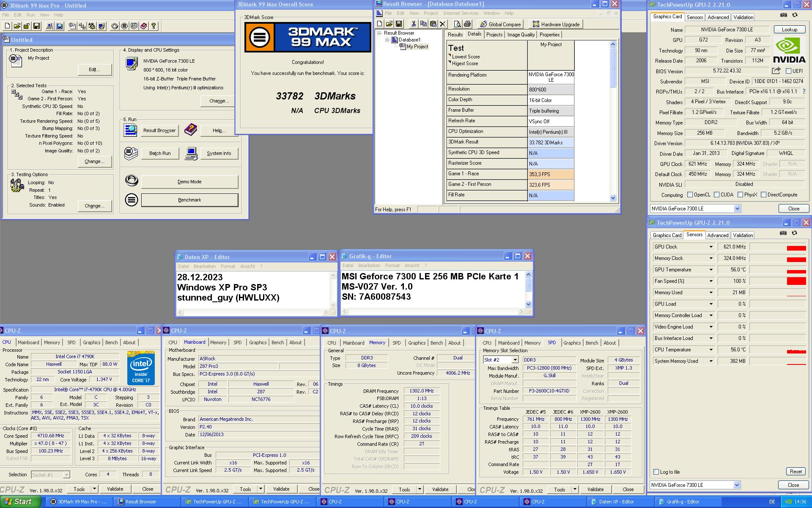Open the GPU selector dropdown in top GPU-Z

point(737,209)
